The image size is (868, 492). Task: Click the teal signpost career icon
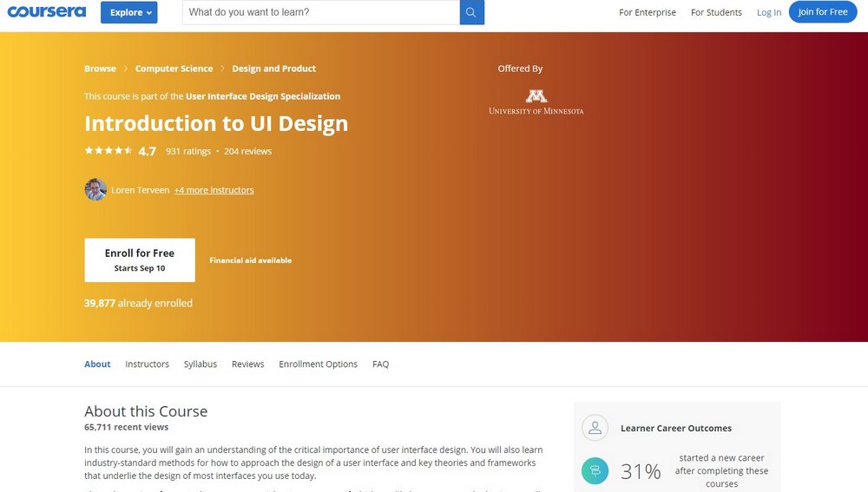click(595, 471)
